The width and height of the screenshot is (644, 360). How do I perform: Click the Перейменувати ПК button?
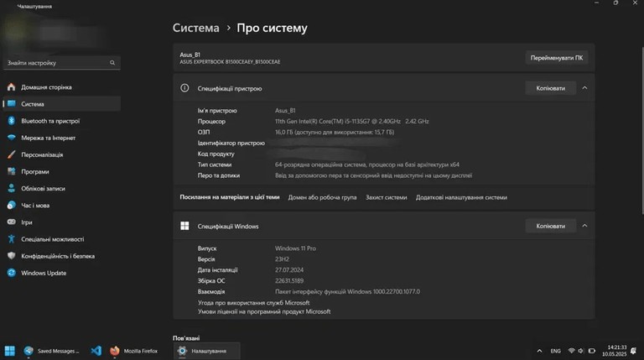coord(557,58)
